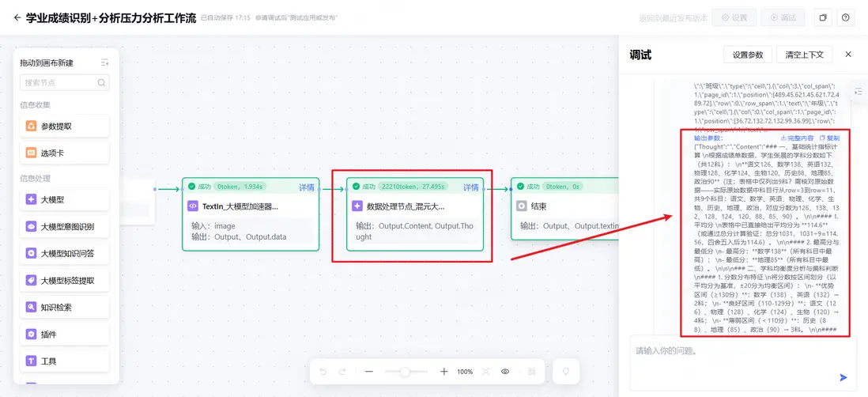Click the search magnifier in node search

(101, 82)
